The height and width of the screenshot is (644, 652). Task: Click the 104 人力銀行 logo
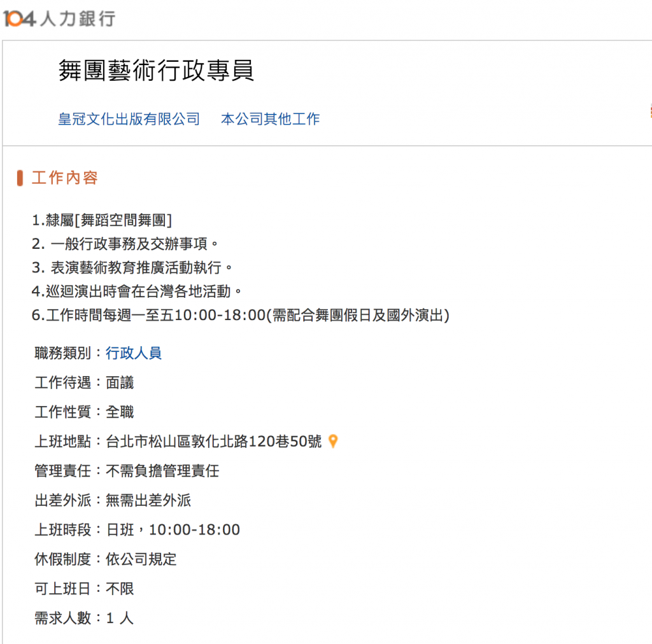[x=59, y=18]
